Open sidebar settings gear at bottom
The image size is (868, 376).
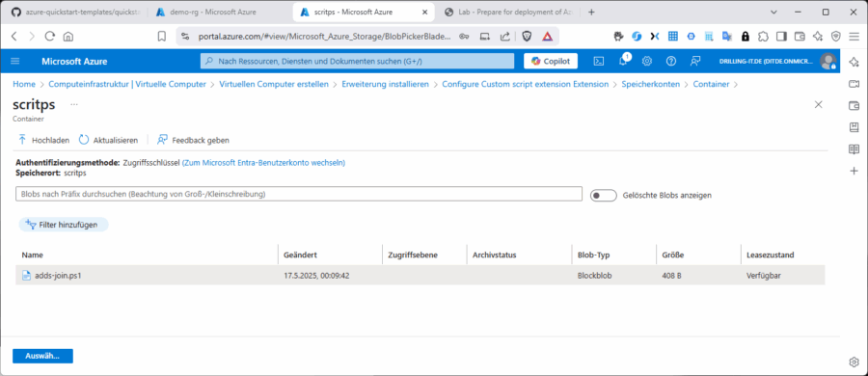pyautogui.click(x=854, y=362)
